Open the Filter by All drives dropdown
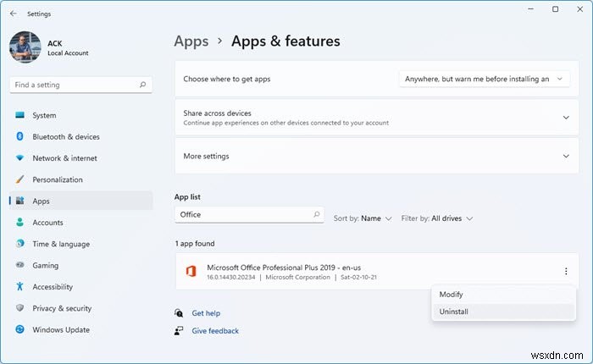 [437, 218]
